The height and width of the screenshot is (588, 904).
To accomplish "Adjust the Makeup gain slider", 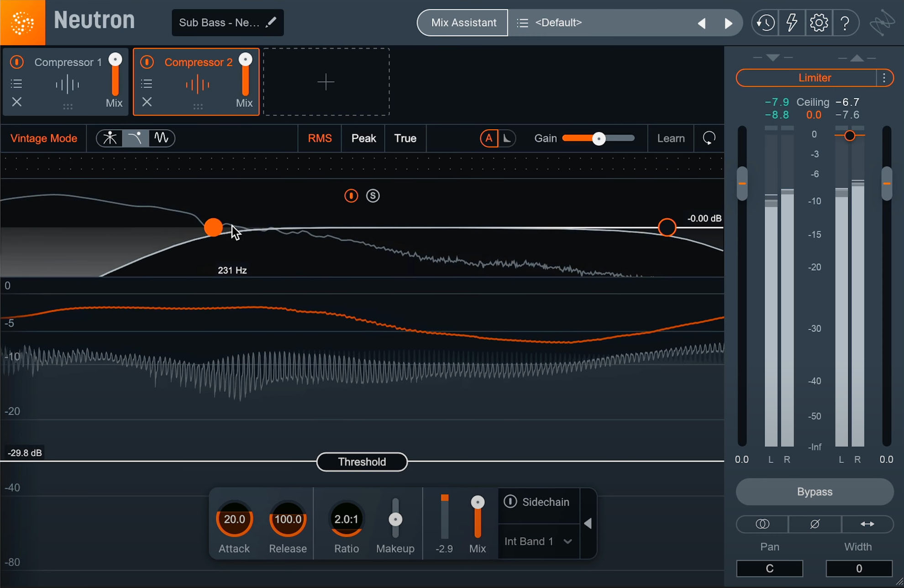I will point(395,519).
